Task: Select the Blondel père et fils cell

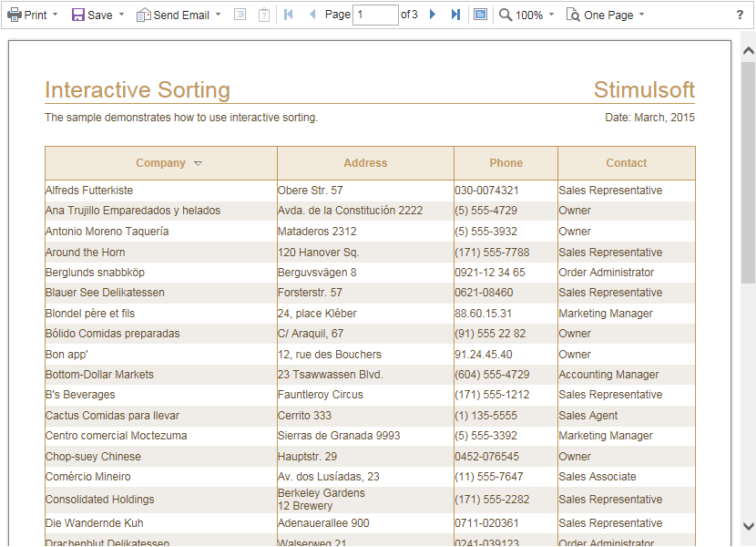Action: coord(161,314)
